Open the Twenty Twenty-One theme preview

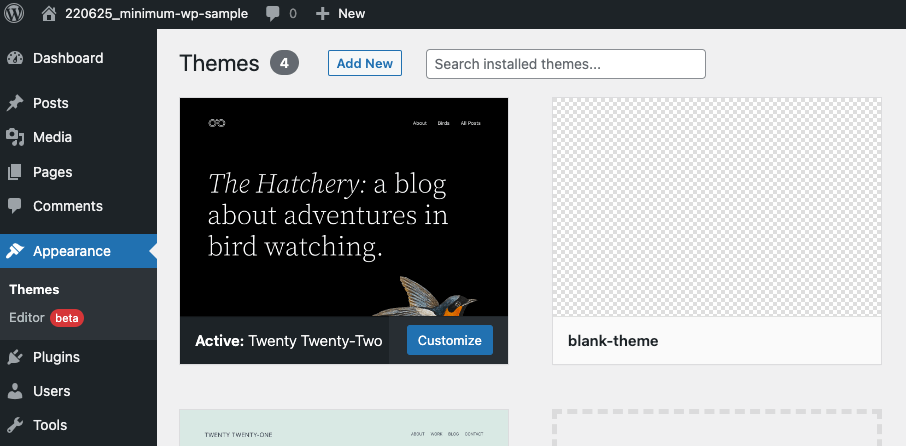[344, 428]
